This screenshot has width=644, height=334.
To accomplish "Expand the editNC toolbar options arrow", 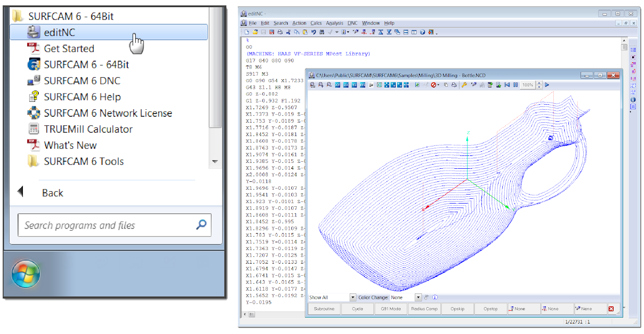I will (x=437, y=34).
